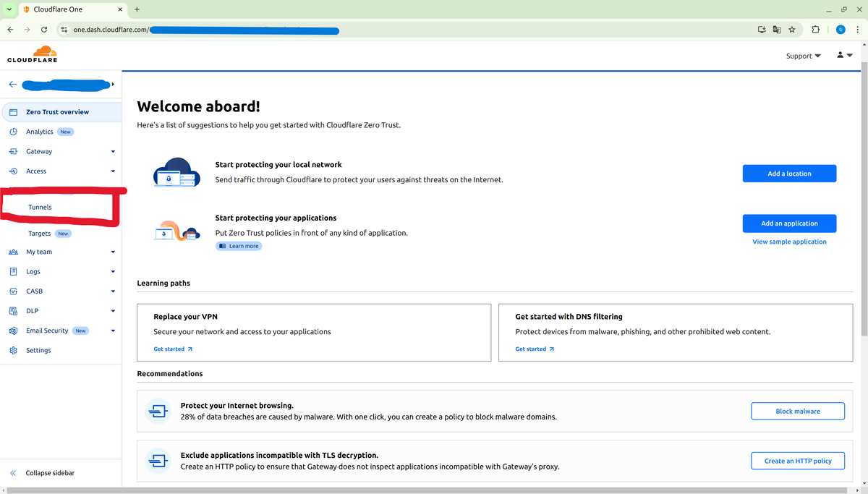Screen dimensions: 868x494
Task: Open the Support dropdown
Action: coord(803,56)
